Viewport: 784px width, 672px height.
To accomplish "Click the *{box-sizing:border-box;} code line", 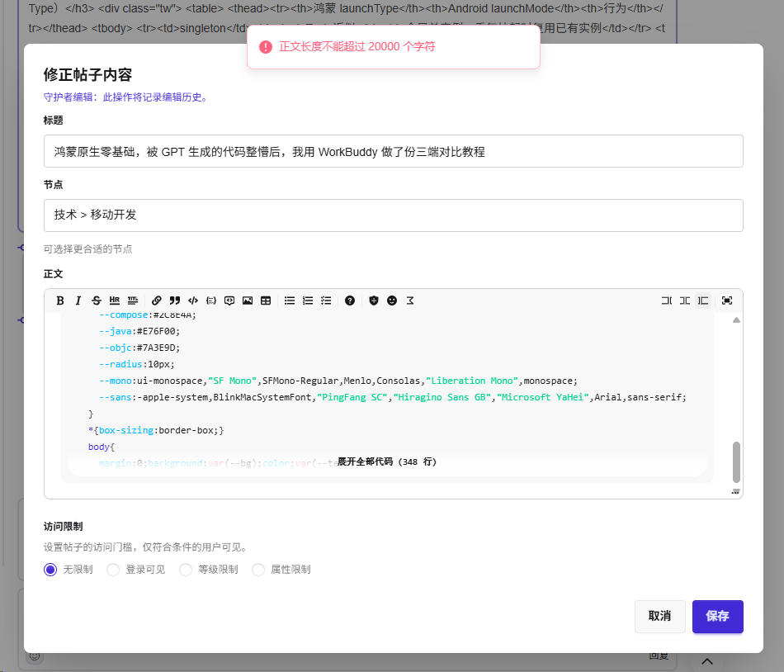I will (x=156, y=430).
